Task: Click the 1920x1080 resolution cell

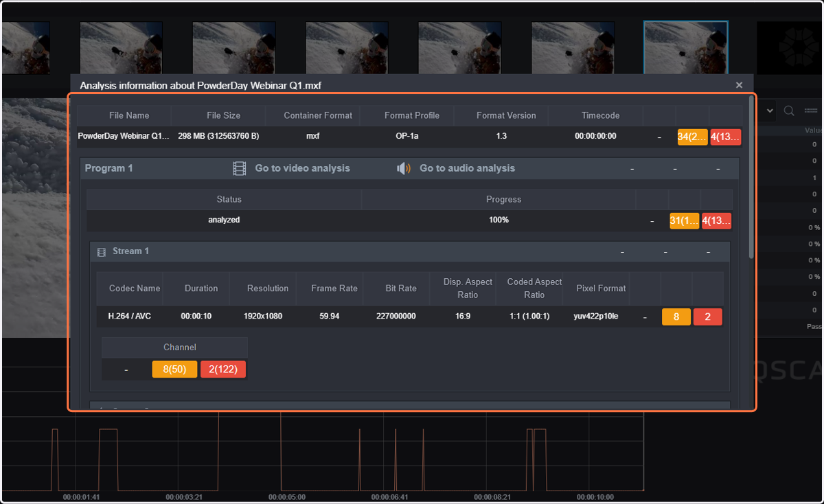Action: (263, 317)
